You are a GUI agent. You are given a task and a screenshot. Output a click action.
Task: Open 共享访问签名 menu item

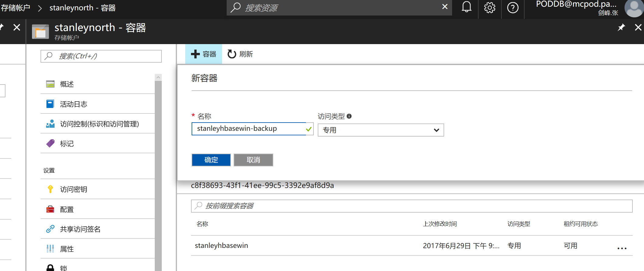point(80,229)
